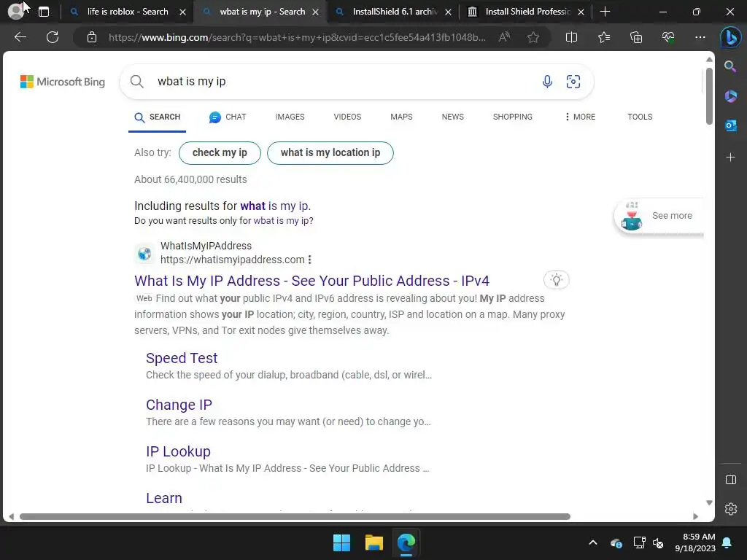Click 'check my ip' suggestion chip
This screenshot has width=747, height=560.
[220, 153]
